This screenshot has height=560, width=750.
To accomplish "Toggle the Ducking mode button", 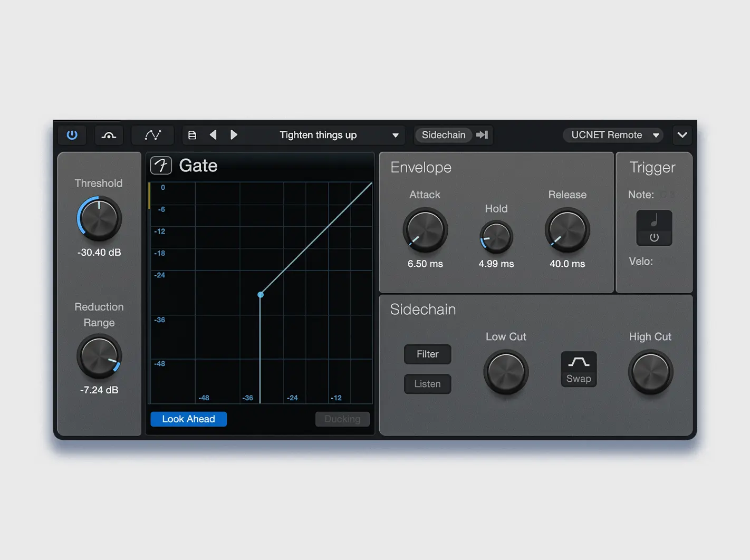I will coord(342,419).
